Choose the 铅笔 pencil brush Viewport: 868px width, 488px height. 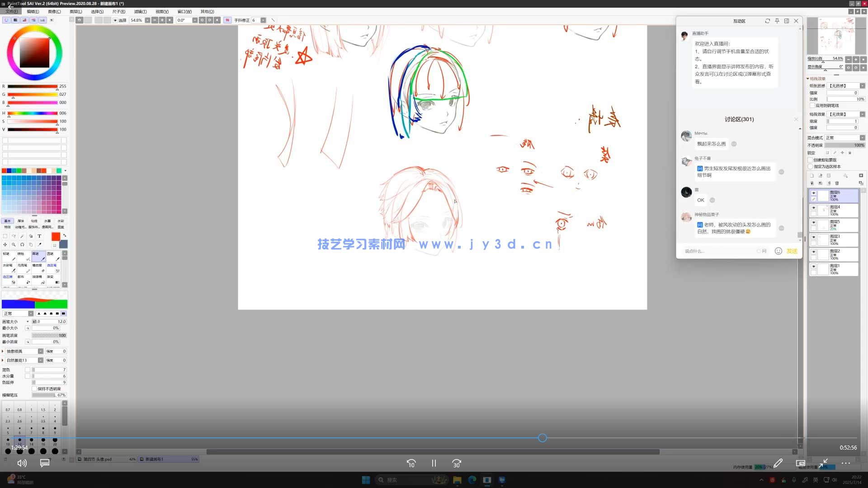pos(9,256)
